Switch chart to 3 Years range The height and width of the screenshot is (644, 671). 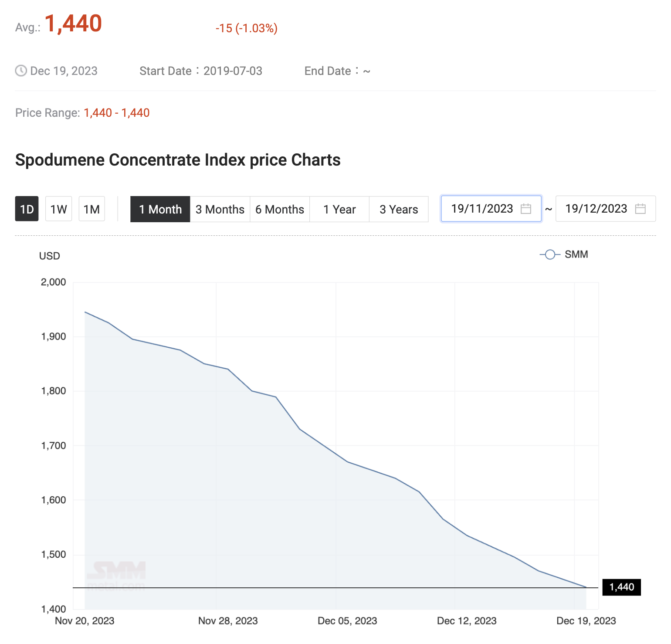click(399, 209)
